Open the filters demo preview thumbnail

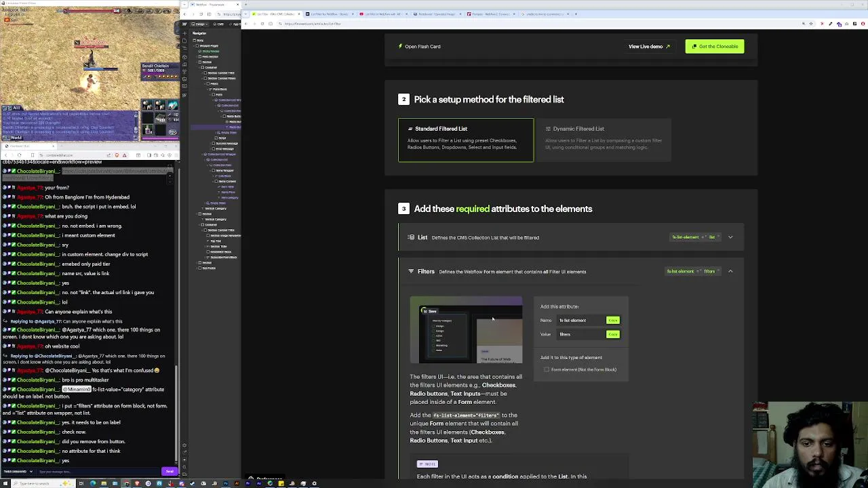466,330
